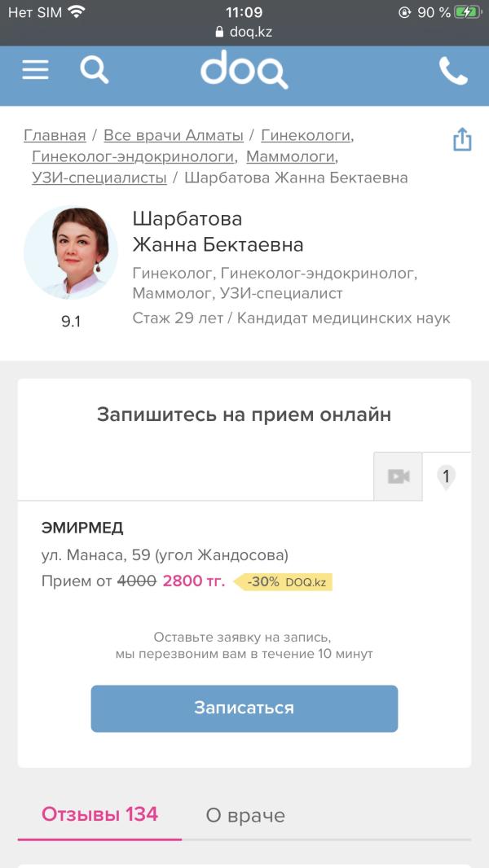This screenshot has height=868, width=489.
Task: Open the hamburger navigation menu
Action: (35, 70)
